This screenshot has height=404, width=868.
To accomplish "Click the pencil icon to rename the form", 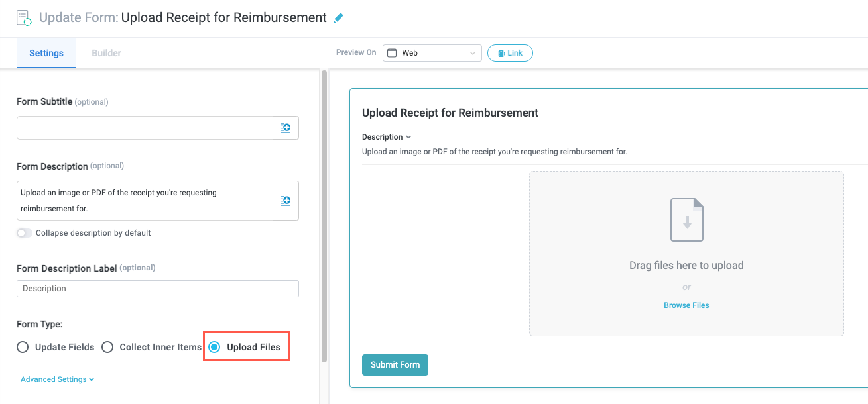I will click(x=338, y=18).
